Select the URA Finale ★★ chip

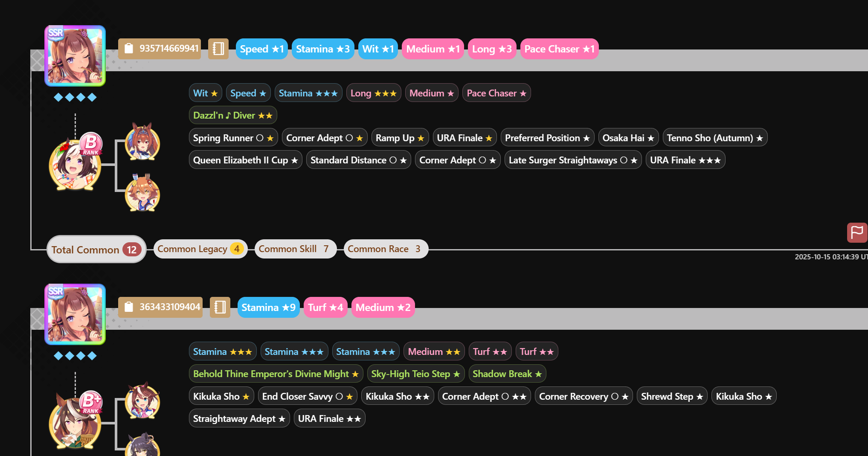(x=330, y=418)
